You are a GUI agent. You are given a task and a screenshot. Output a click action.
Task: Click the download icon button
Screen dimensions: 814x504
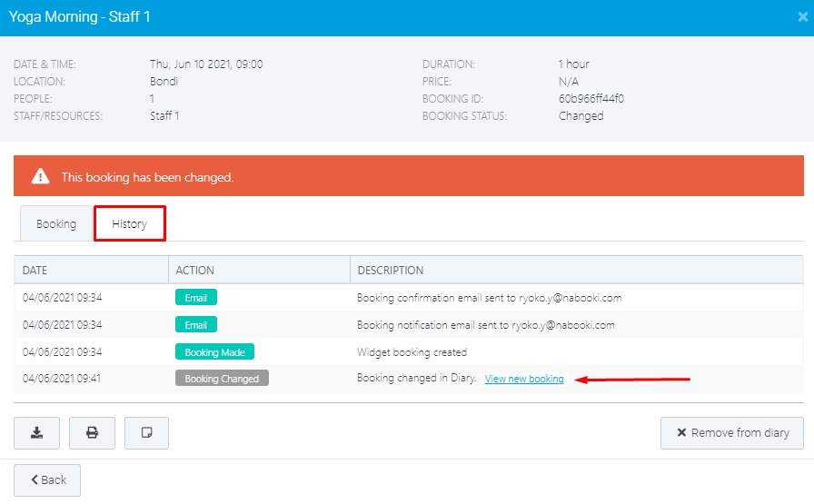pyautogui.click(x=37, y=433)
